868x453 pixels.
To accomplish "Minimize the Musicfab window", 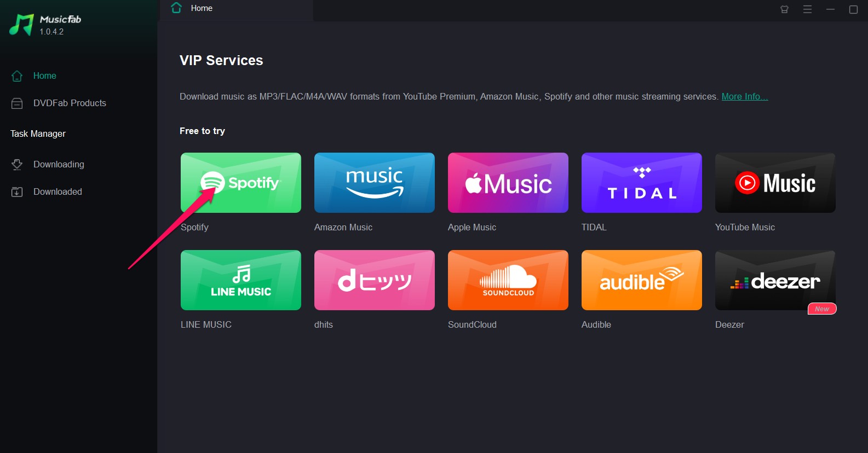I will [x=830, y=9].
